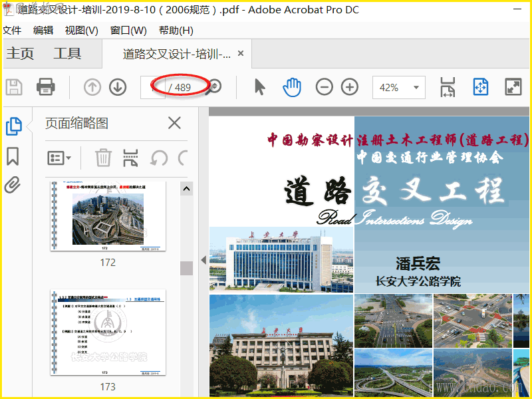Viewport: 532px width, 399px height.
Task: Switch to the 工具 tab
Action: pyautogui.click(x=67, y=53)
